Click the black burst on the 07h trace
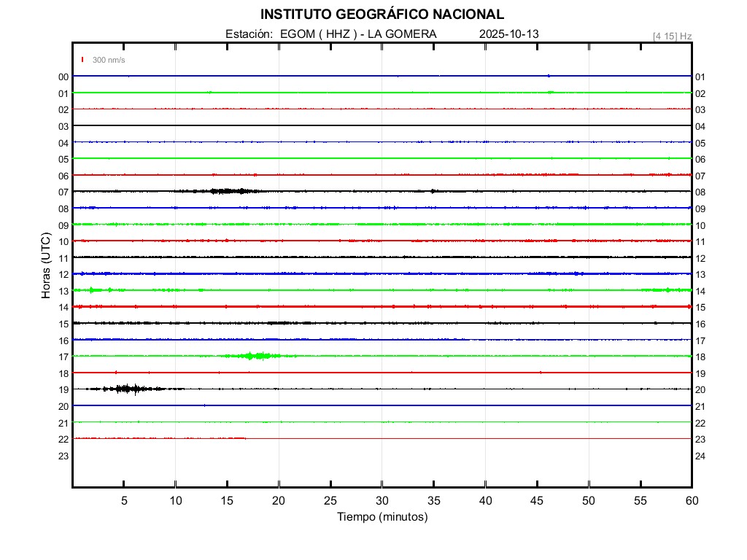 pyautogui.click(x=228, y=191)
